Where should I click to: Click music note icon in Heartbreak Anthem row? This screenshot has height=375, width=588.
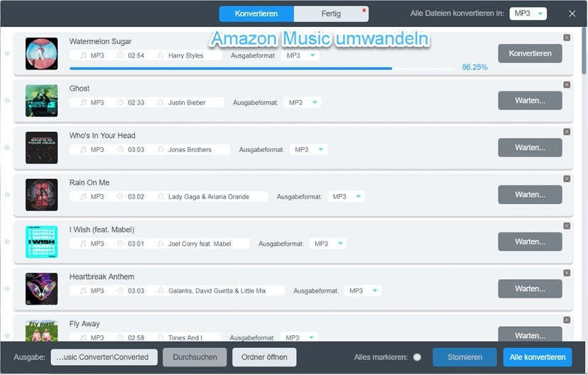pos(83,290)
